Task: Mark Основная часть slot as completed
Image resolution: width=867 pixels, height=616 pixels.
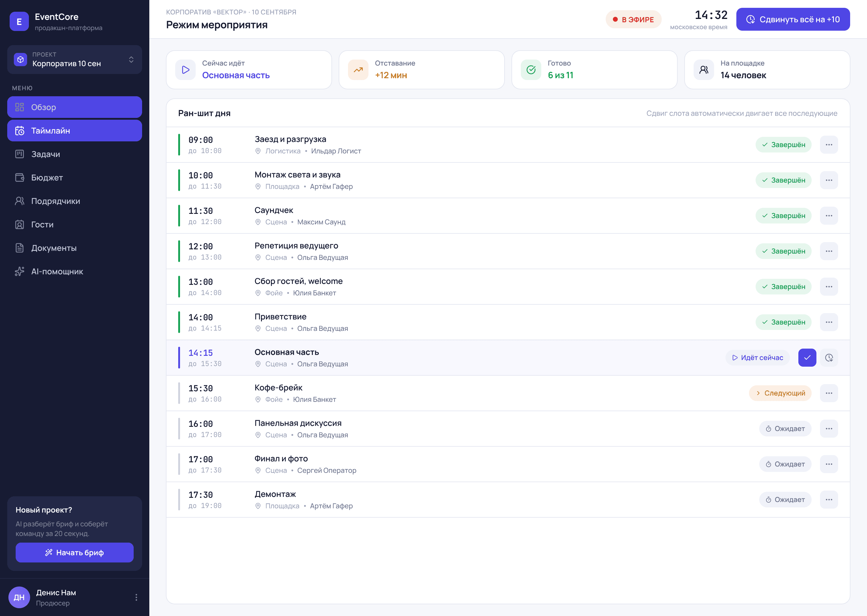Action: click(807, 358)
